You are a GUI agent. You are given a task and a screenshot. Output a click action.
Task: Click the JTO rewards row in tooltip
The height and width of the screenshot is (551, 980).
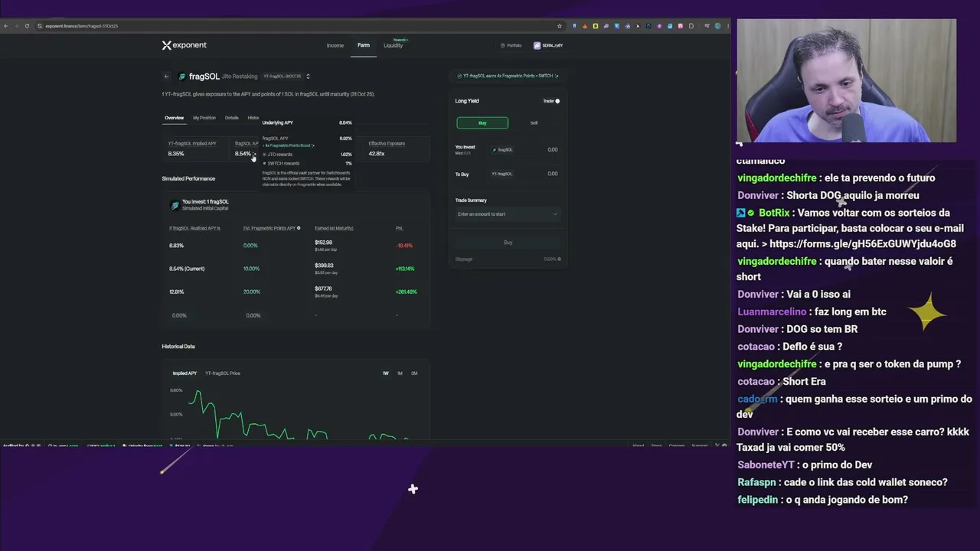[307, 155]
